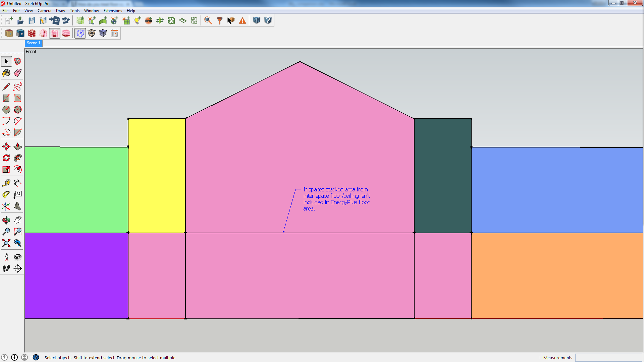The width and height of the screenshot is (644, 362).
Task: Add new lighting with lightbulb icon
Action: [x=137, y=21]
